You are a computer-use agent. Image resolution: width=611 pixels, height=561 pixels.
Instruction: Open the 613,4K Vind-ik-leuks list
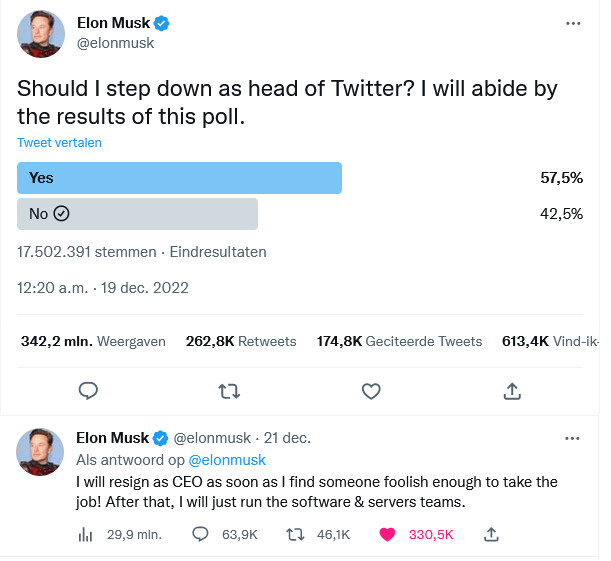point(550,341)
